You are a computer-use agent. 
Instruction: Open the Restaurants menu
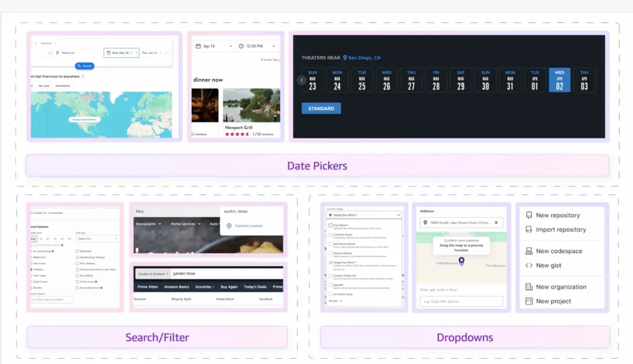148,224
